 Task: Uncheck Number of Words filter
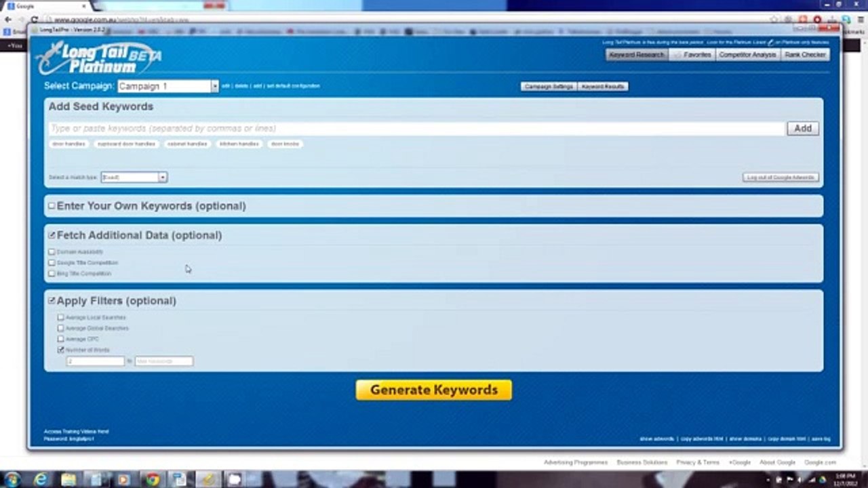[61, 350]
